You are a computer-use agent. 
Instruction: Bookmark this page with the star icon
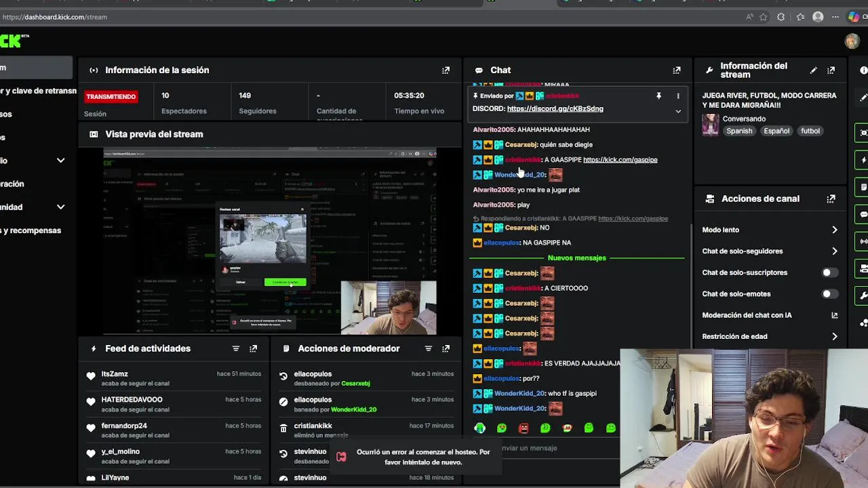coord(764,17)
